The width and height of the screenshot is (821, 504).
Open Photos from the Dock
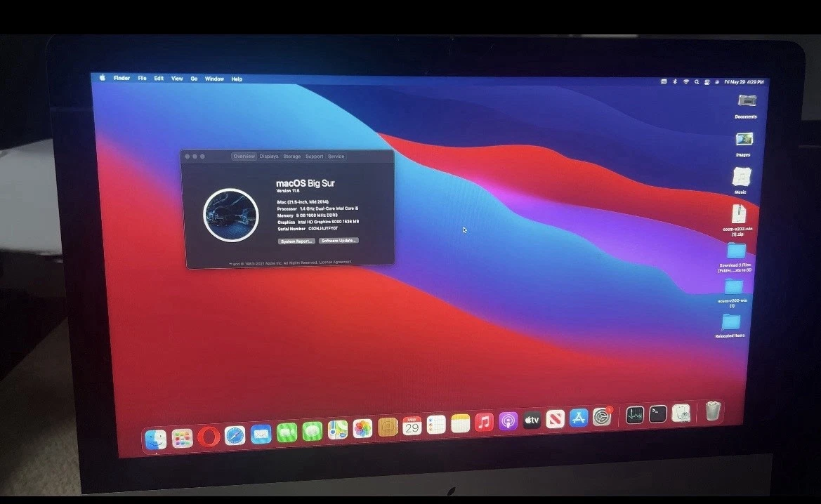coord(362,429)
